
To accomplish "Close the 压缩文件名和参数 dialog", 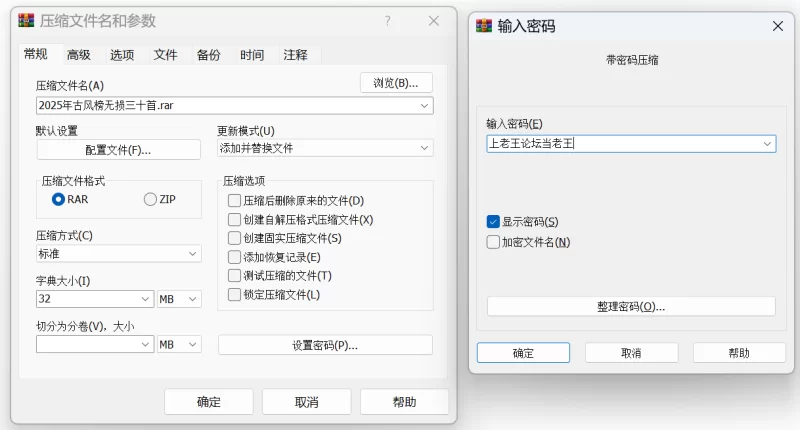I will 433,21.
